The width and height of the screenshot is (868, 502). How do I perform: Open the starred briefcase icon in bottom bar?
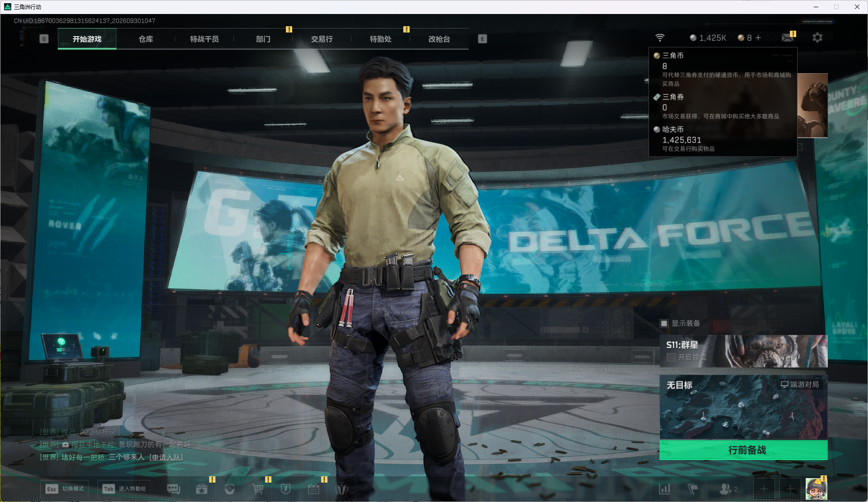(x=201, y=489)
